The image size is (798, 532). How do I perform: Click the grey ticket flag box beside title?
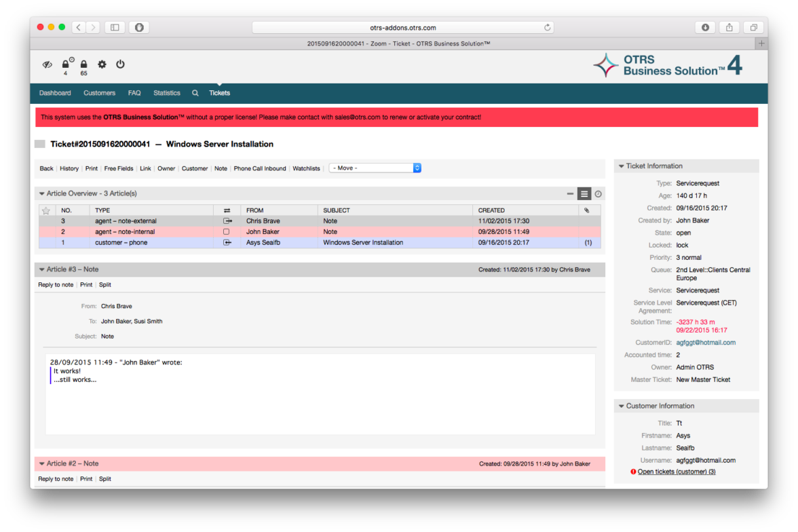(40, 144)
